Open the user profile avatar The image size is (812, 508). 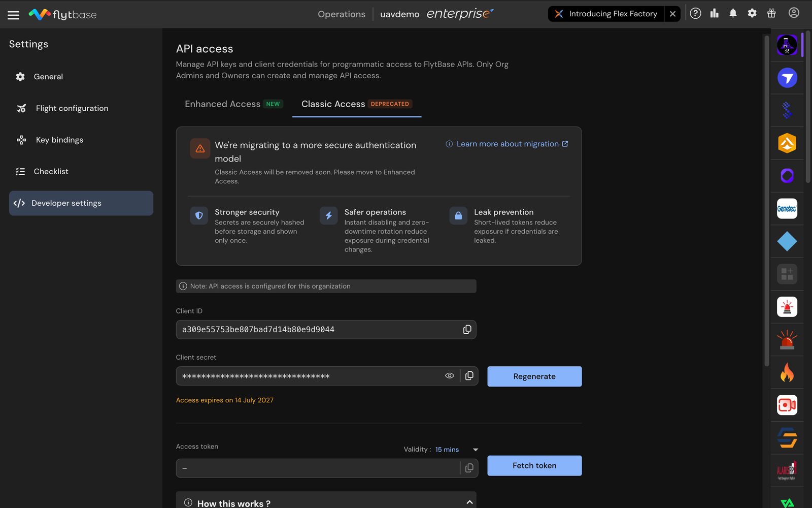click(x=794, y=13)
